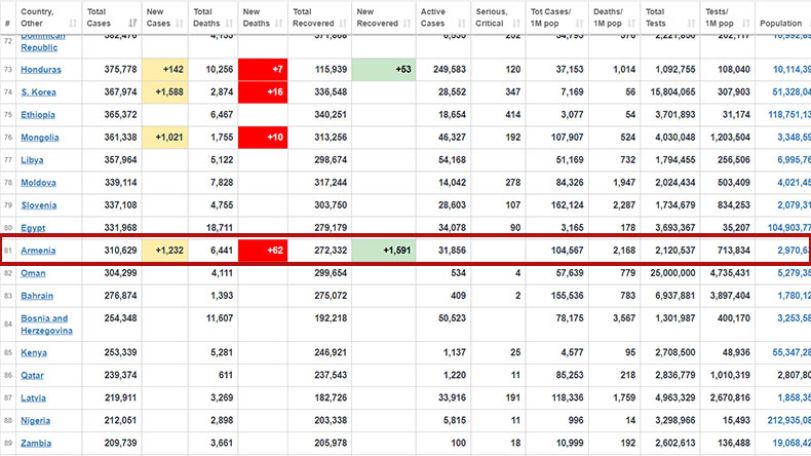811x456 pixels.
Task: Open the Egypt country link
Action: pyautogui.click(x=33, y=228)
